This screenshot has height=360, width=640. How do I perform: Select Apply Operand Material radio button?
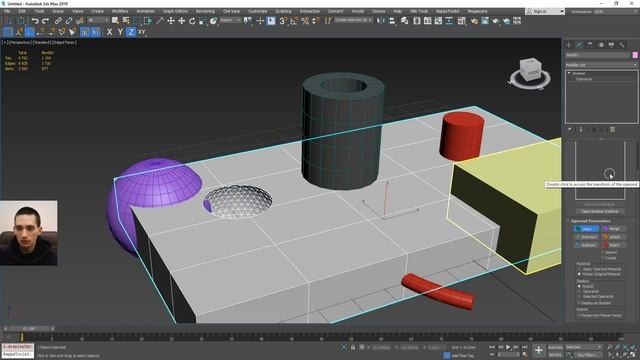pyautogui.click(x=579, y=269)
